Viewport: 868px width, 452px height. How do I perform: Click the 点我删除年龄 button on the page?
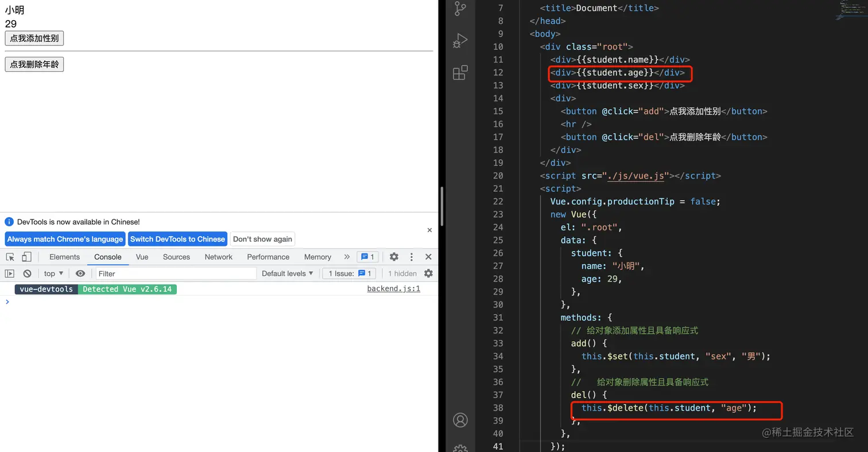pyautogui.click(x=34, y=64)
